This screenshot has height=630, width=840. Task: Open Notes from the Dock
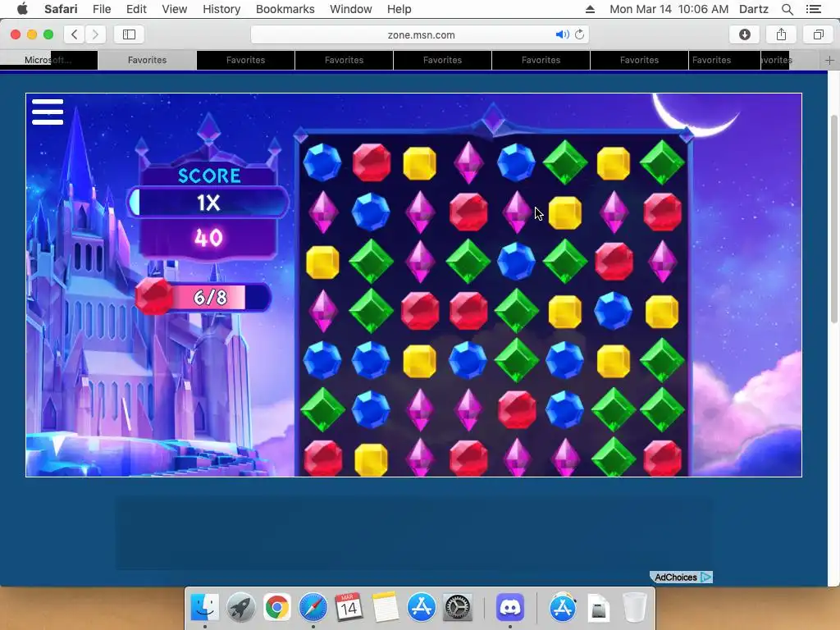point(386,607)
